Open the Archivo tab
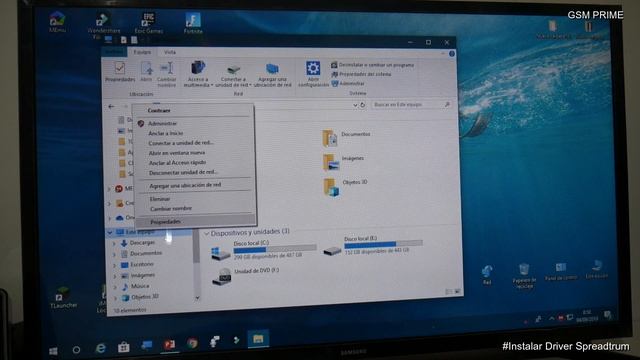Image resolution: width=640 pixels, height=360 pixels. pyautogui.click(x=114, y=52)
